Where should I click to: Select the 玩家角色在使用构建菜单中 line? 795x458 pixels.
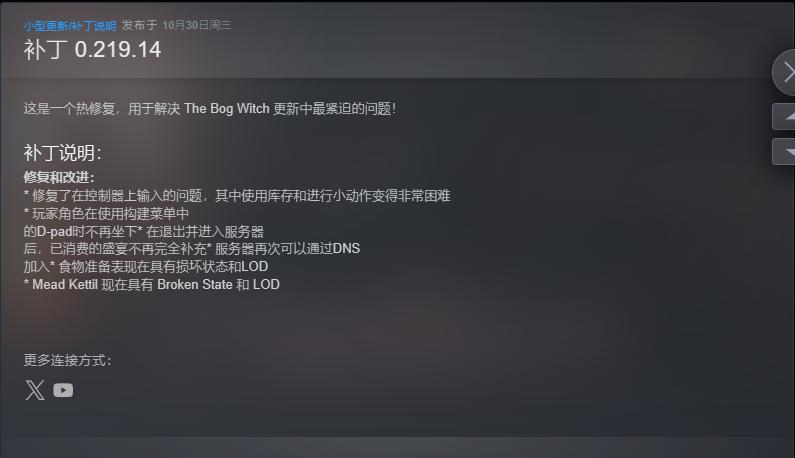(x=106, y=214)
